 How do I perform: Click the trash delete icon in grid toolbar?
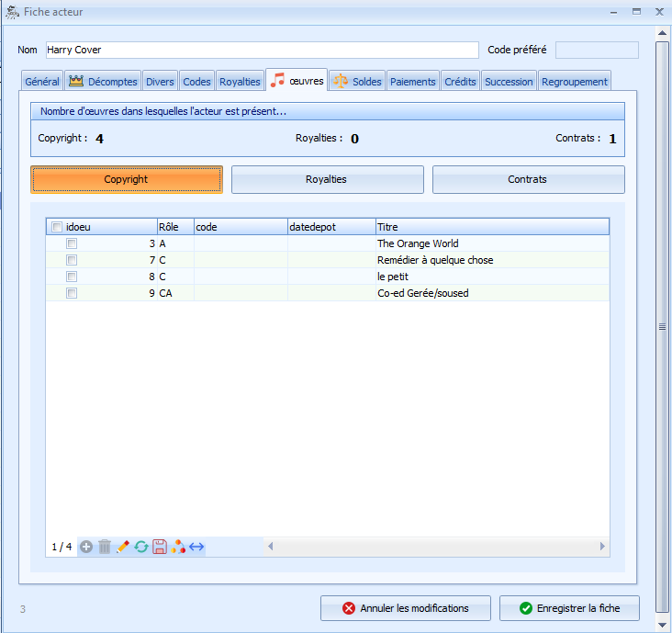point(105,547)
